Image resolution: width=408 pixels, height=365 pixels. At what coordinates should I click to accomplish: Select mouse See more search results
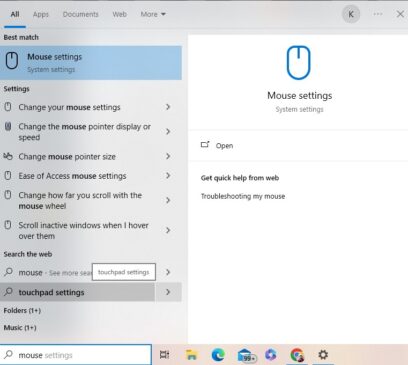(77, 272)
